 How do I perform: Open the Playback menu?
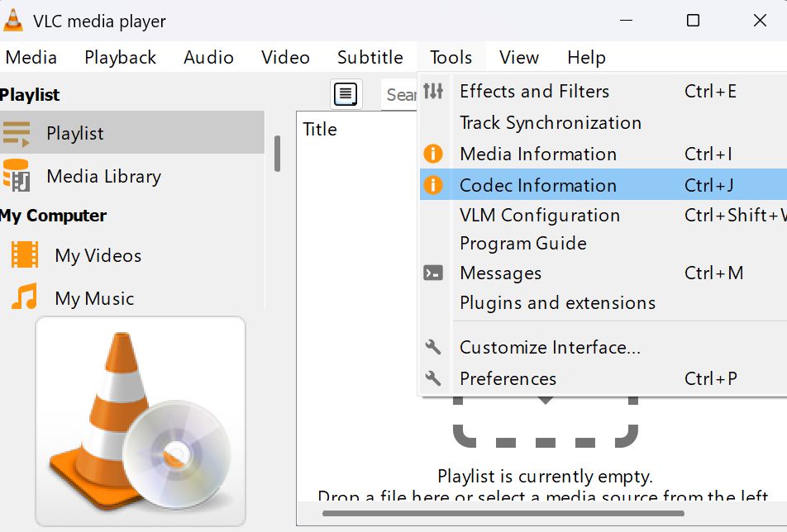pyautogui.click(x=121, y=57)
